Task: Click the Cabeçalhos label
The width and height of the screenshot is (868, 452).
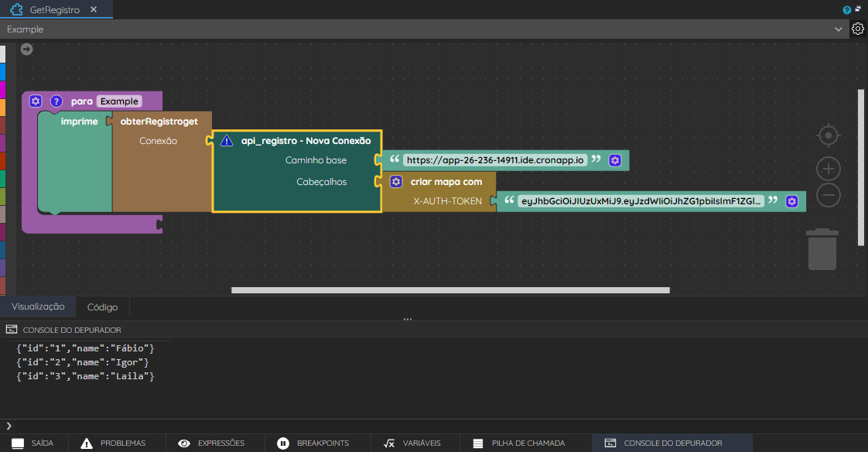Action: (322, 182)
